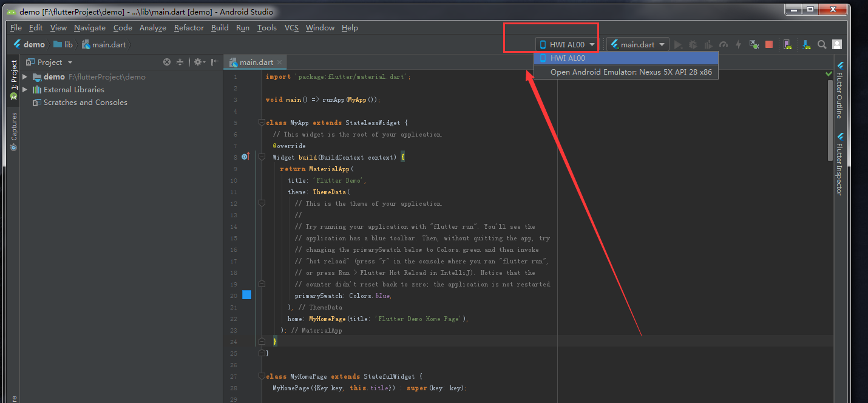Screen dimensions: 868x403
Task: Click 'package:flutter/material.dart' import string
Action: pyautogui.click(x=351, y=76)
